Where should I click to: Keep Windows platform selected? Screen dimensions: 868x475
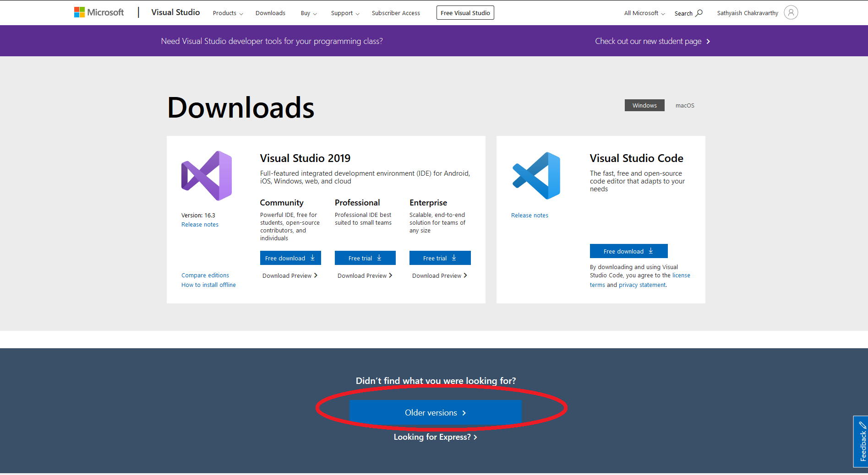coord(644,105)
